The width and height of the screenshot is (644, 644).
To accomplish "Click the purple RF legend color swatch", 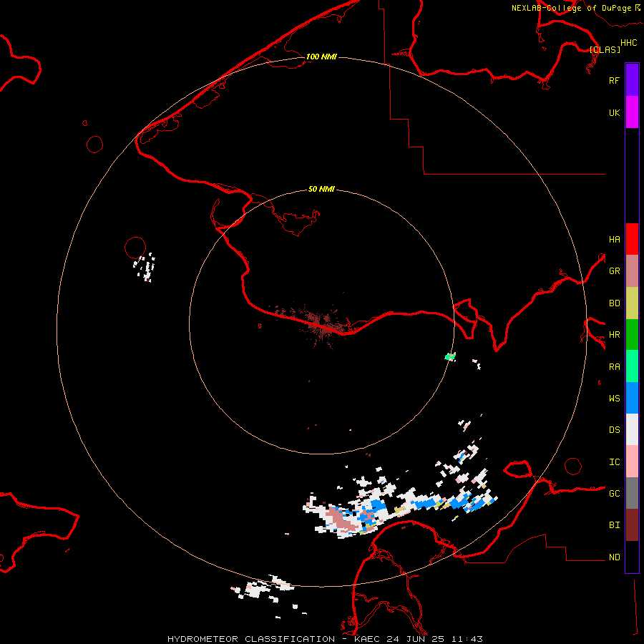I will pos(632,80).
